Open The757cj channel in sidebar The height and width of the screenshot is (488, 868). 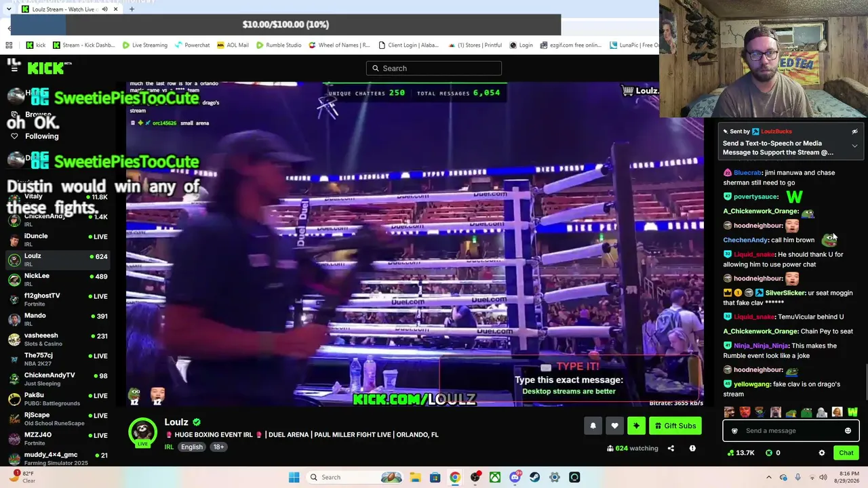coord(58,359)
